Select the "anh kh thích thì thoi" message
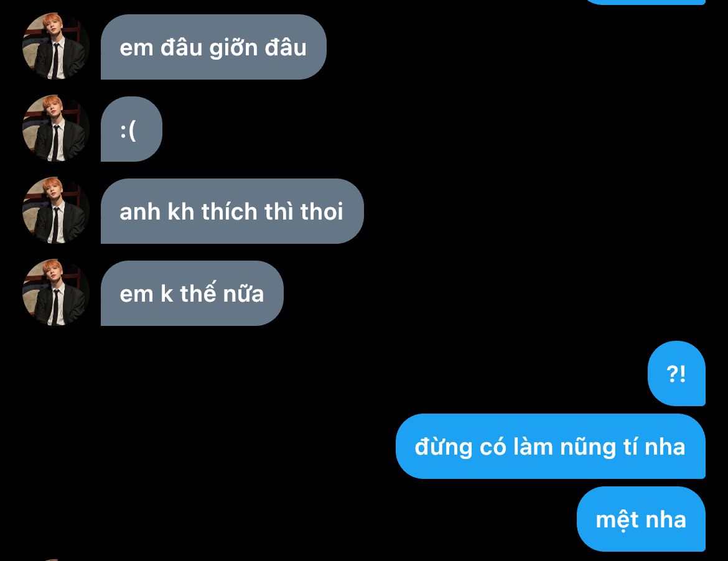The width and height of the screenshot is (728, 561). click(232, 211)
